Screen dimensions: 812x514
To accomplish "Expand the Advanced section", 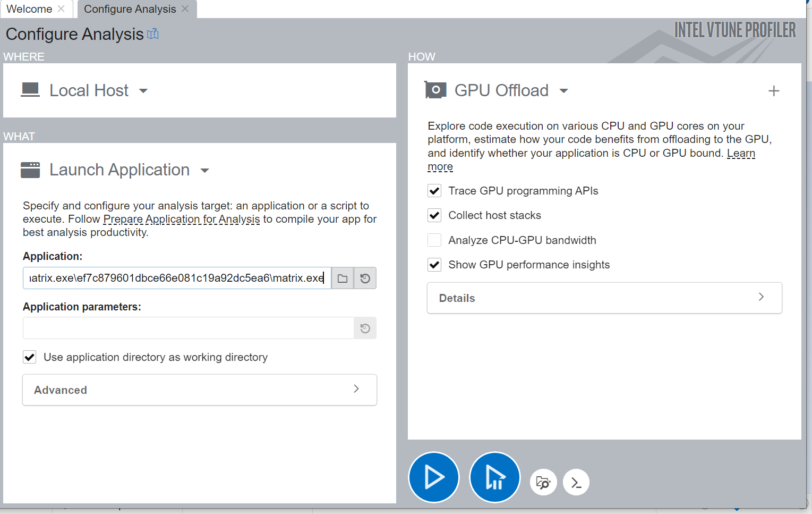I will pyautogui.click(x=200, y=390).
